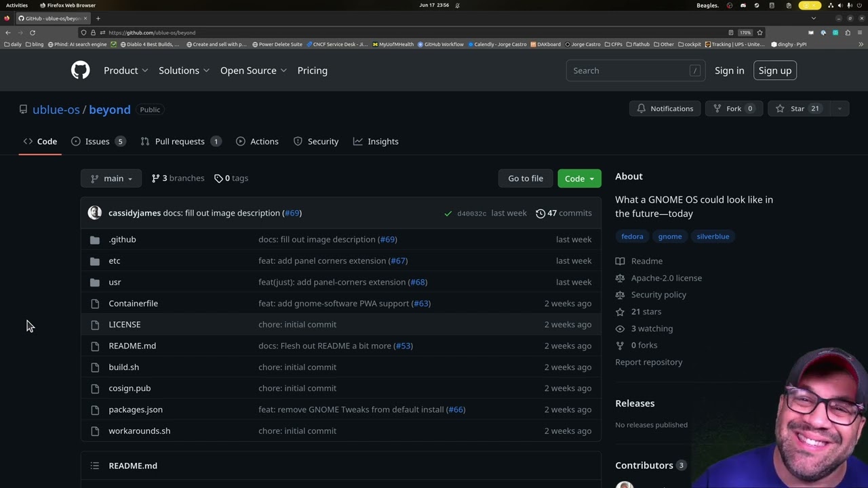The image size is (868, 488).
Task: Open the 'feat: add gnome-software PWA support' commit
Action: [334, 304]
